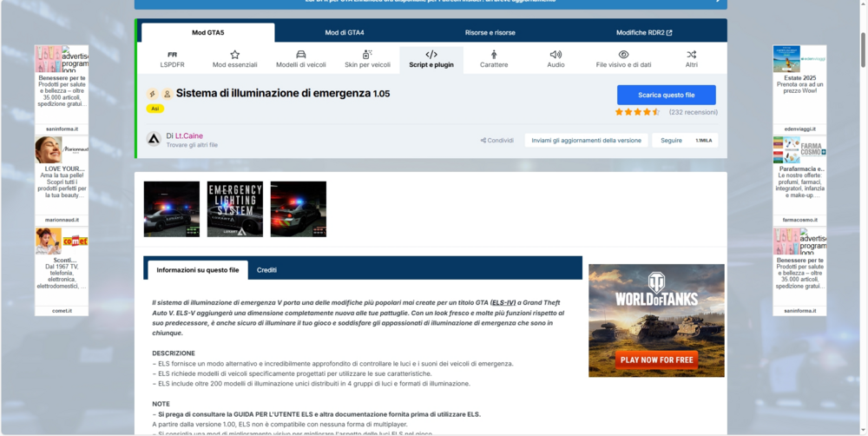Click the page vertical scrollbar thumb

click(864, 50)
